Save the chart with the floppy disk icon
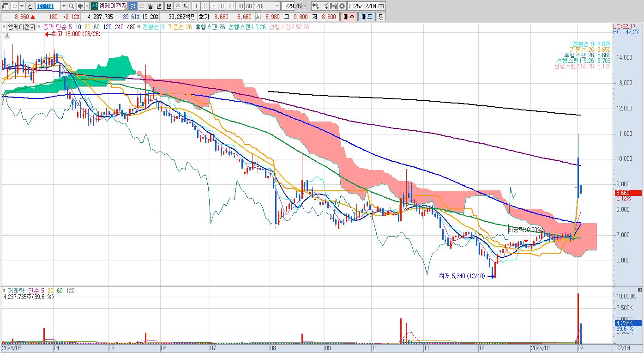This screenshot has width=644, height=353. pyautogui.click(x=333, y=6)
